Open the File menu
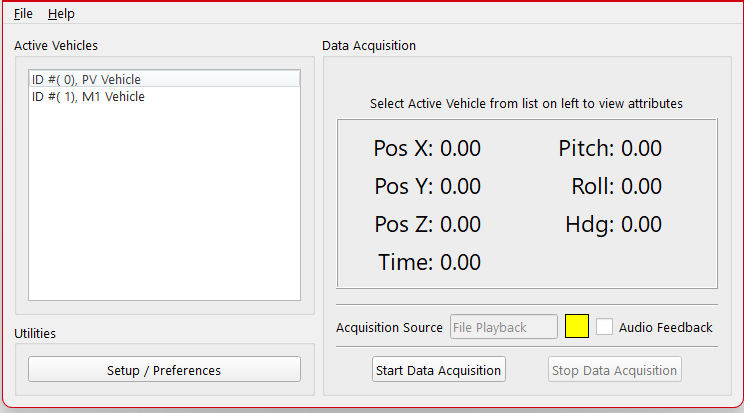744x413 pixels. (23, 14)
